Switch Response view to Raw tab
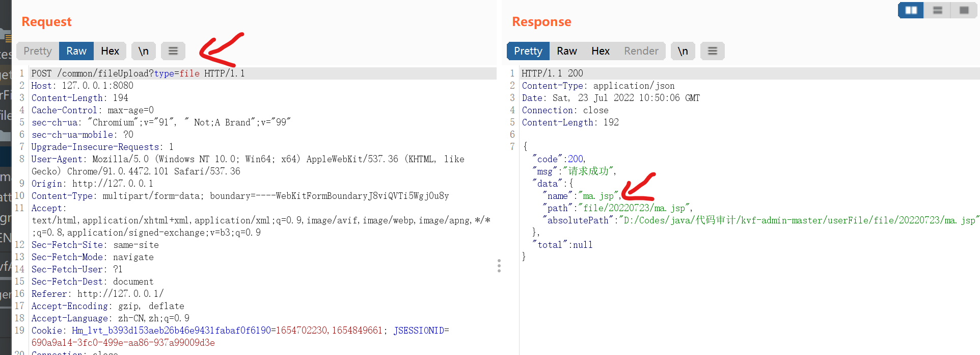The image size is (980, 355). 567,51
